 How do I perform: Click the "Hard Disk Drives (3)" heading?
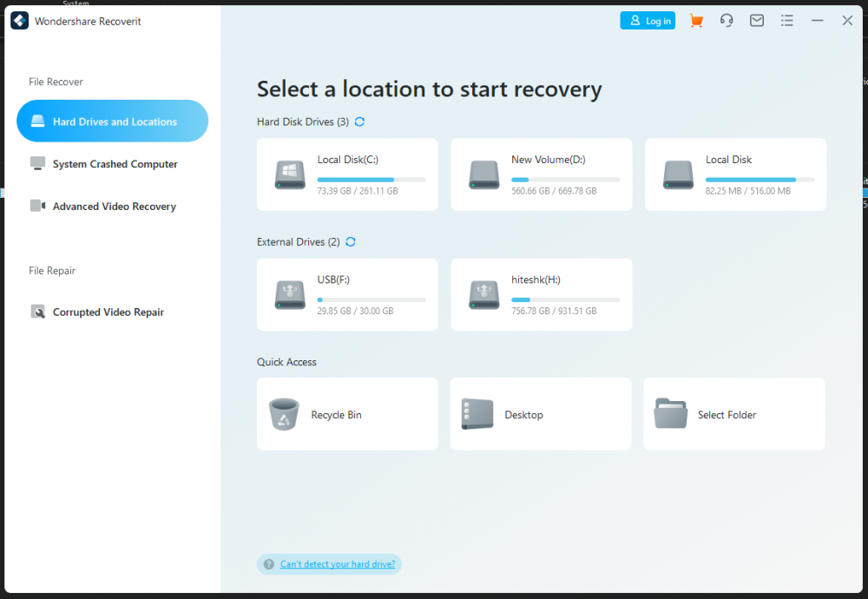click(x=303, y=122)
